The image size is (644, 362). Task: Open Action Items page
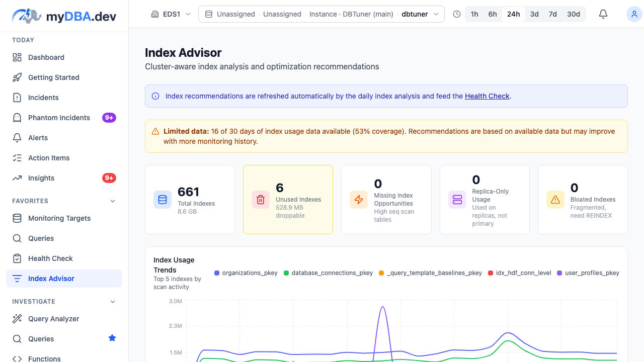(64, 158)
